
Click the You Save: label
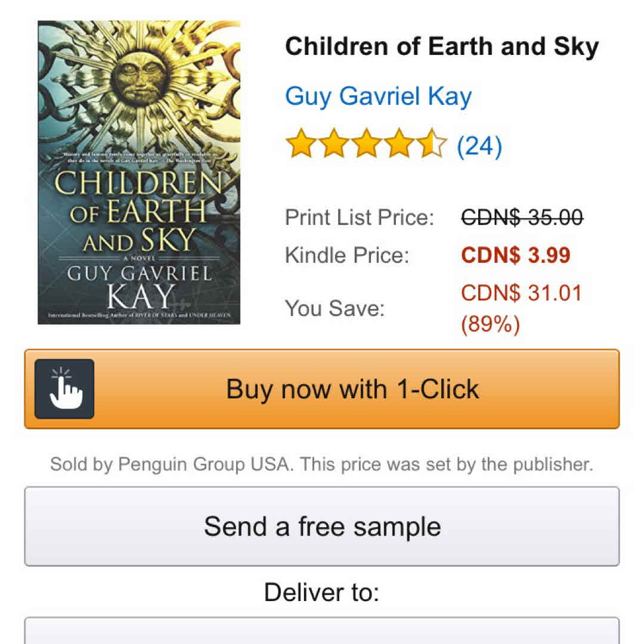coord(335,308)
